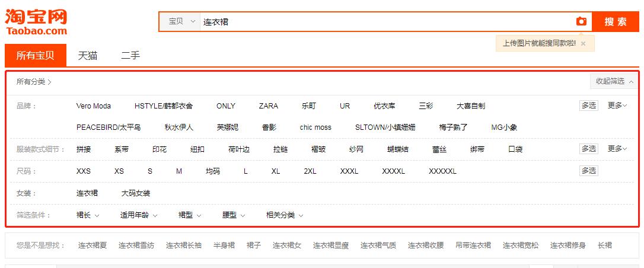Filter by brand 优衣库
The height and width of the screenshot is (268, 644).
(x=384, y=106)
